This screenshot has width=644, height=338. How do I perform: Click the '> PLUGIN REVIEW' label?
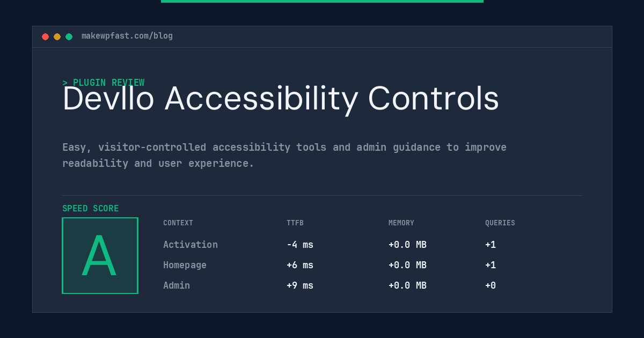pos(103,83)
